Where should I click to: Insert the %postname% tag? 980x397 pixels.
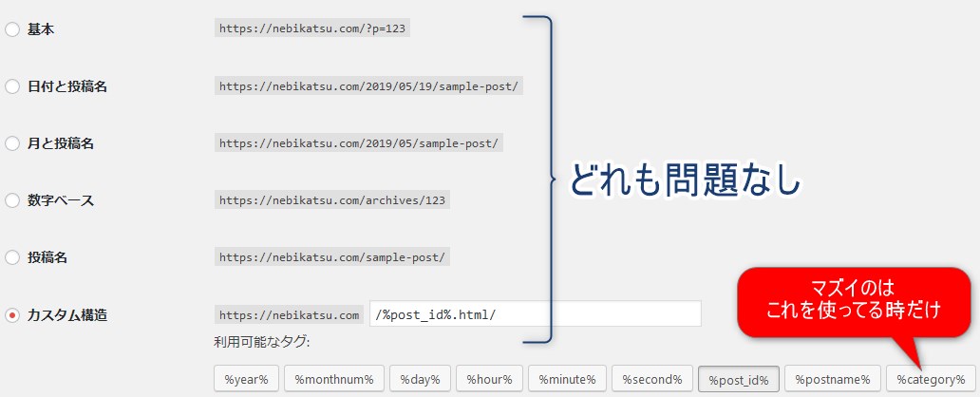point(832,379)
